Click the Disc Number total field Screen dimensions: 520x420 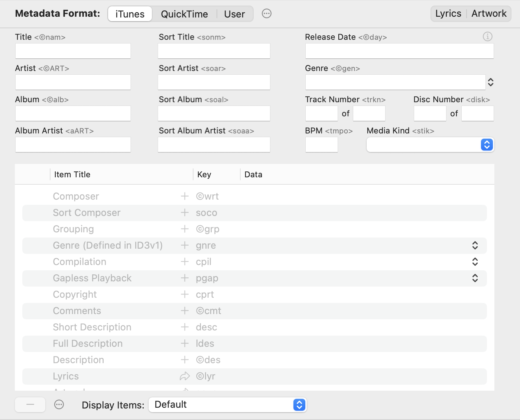click(478, 113)
